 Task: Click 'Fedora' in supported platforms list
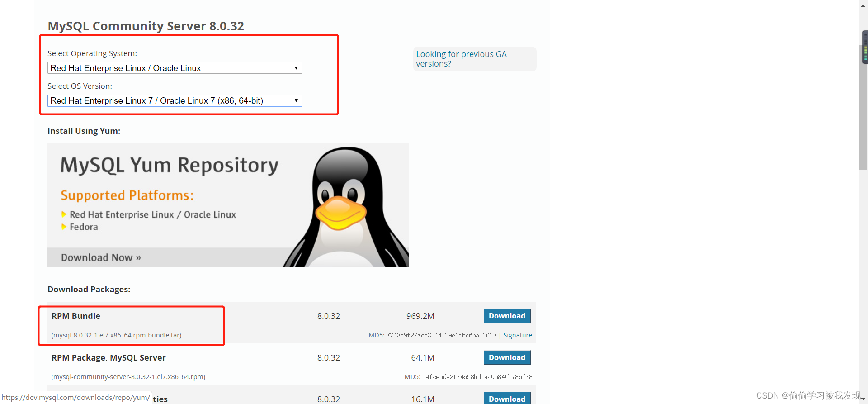[x=84, y=227]
